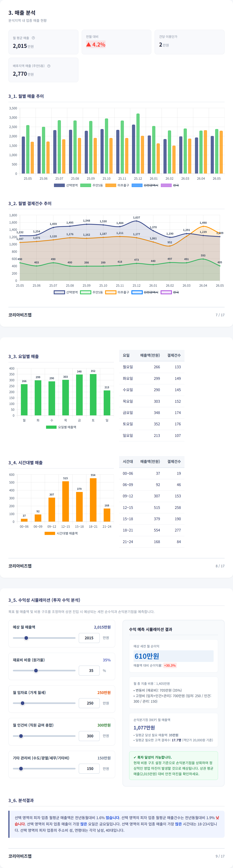Image resolution: width=233 pixels, height=868 pixels.
Task: Click the 2,015 만원 monthly average value
Action: coord(23,46)
